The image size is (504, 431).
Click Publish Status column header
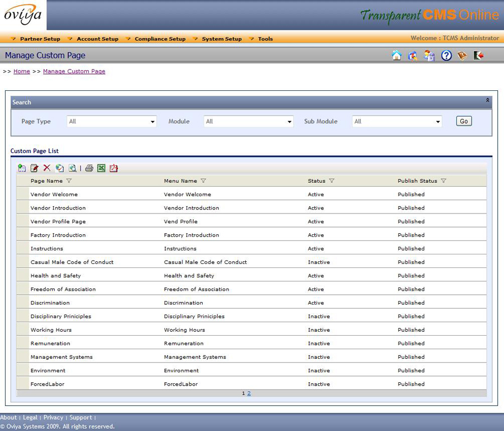click(x=417, y=181)
